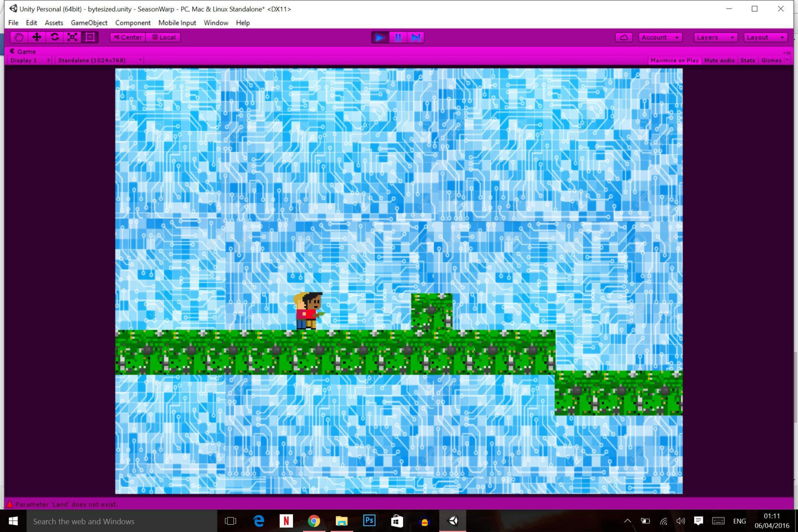Open the File menu

(13, 23)
